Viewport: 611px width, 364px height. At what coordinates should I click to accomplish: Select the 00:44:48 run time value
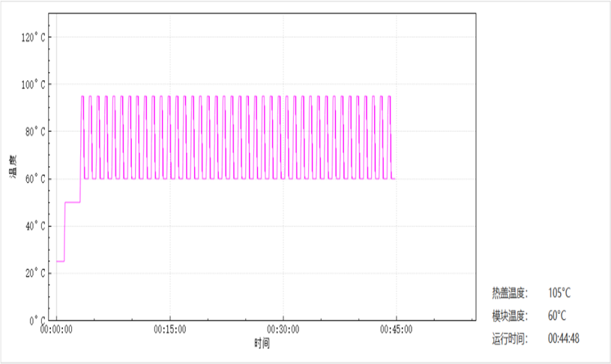click(563, 339)
